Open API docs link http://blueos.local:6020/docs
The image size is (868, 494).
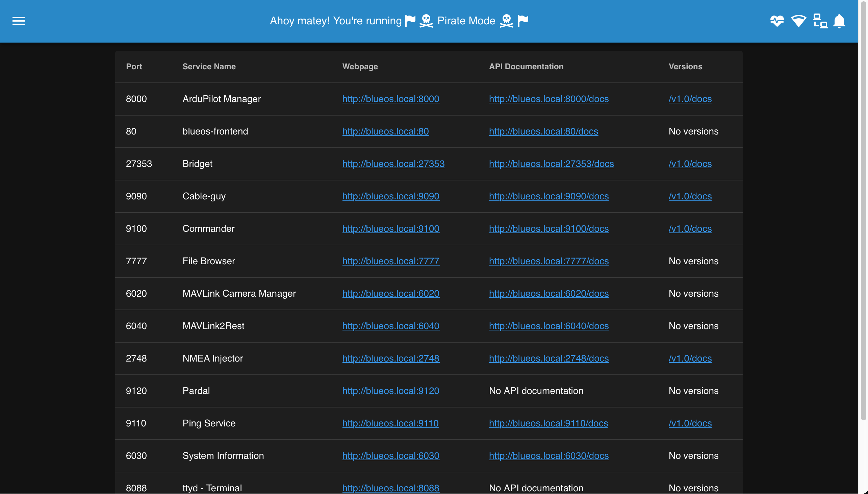point(548,294)
